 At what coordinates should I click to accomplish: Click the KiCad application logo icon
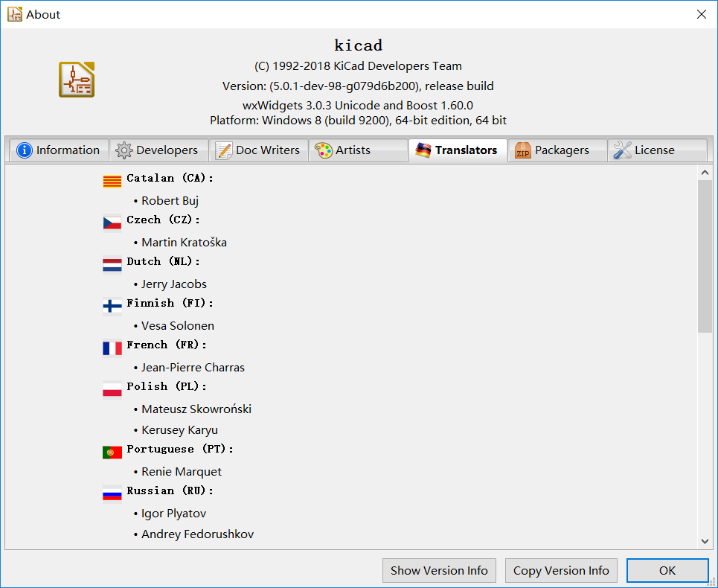[77, 80]
